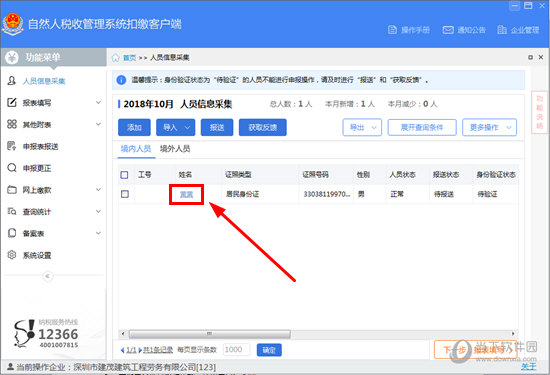Open the employee name link in table

[186, 194]
